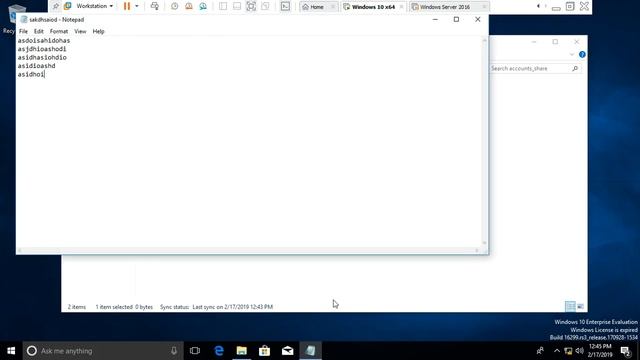Maximize the Notepad window

[456, 19]
